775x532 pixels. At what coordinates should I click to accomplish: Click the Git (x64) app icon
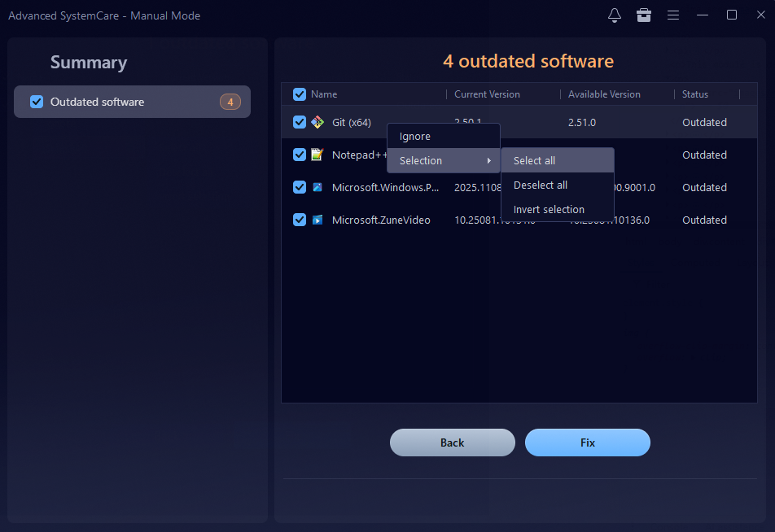tap(317, 122)
